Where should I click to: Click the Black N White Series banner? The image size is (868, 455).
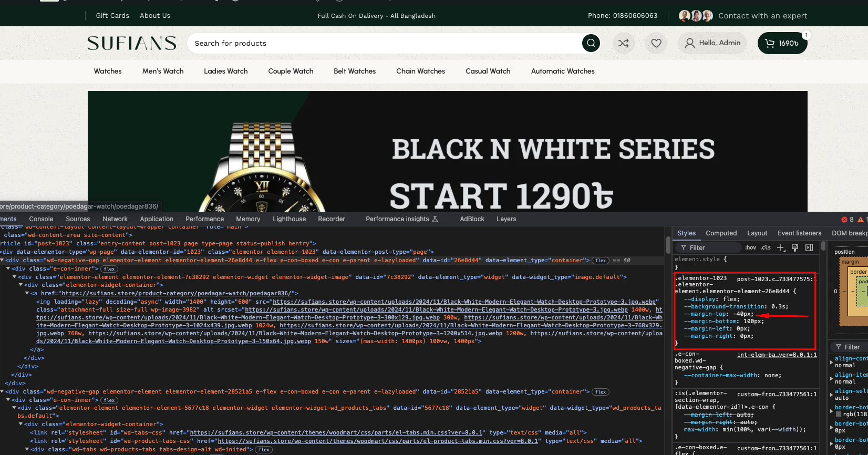pyautogui.click(x=448, y=151)
